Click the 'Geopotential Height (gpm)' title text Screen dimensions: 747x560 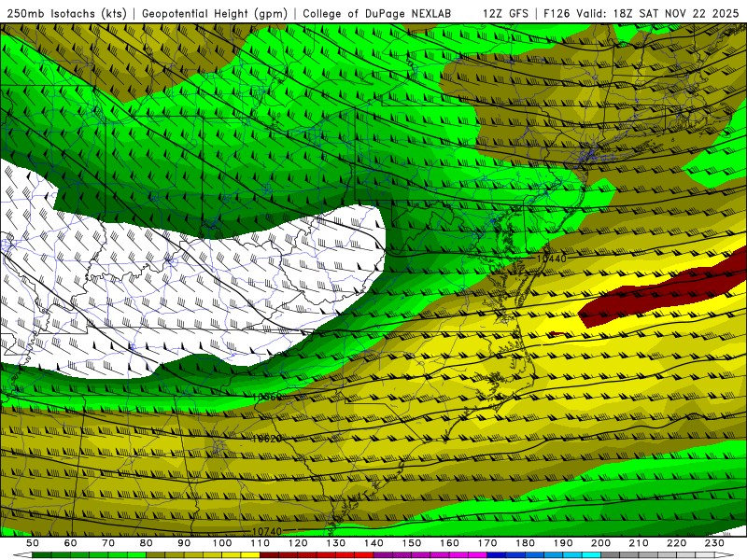[x=215, y=13]
